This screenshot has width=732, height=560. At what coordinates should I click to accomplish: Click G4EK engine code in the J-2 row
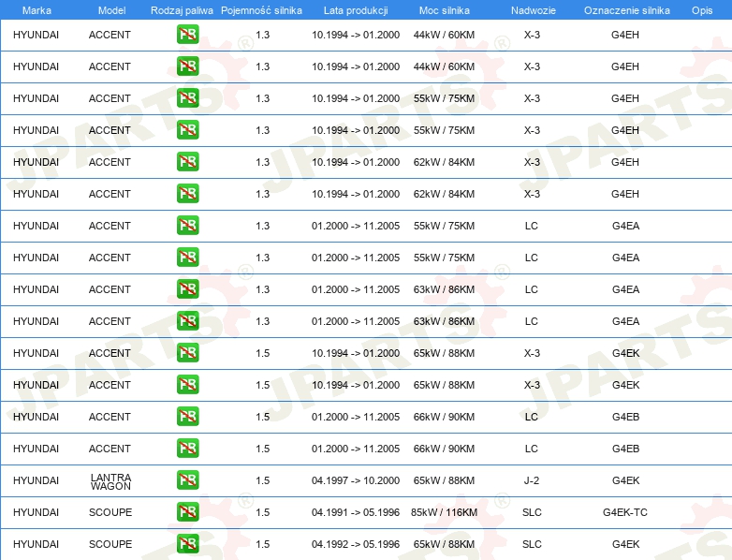click(625, 480)
